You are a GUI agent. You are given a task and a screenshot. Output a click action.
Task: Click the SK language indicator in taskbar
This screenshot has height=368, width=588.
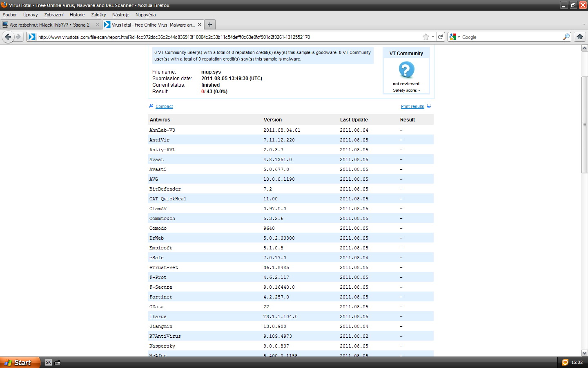pyautogui.click(x=49, y=362)
